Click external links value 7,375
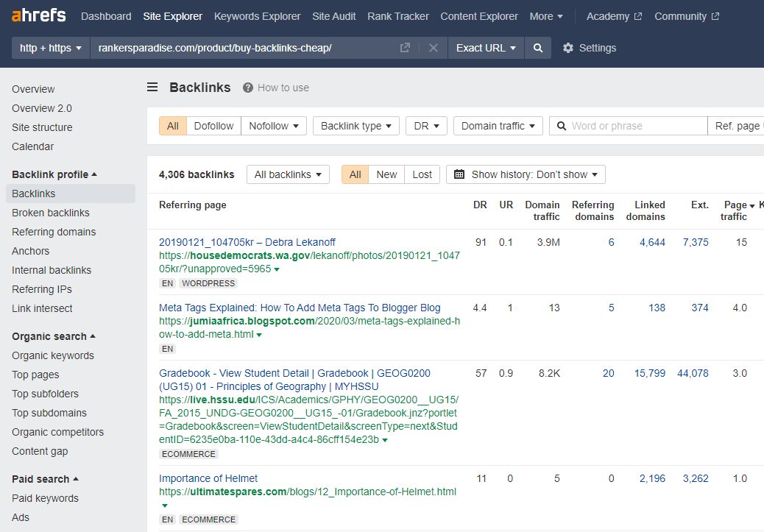The height and width of the screenshot is (532, 764). click(696, 242)
